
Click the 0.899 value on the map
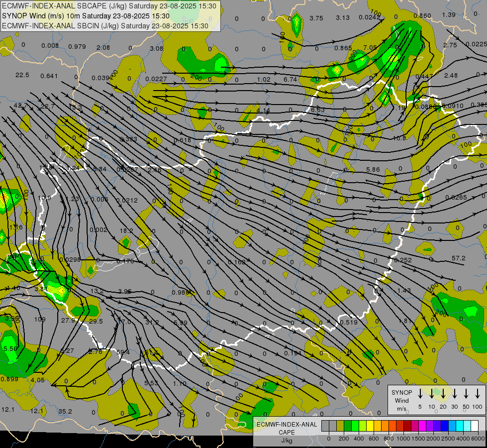click(9, 379)
